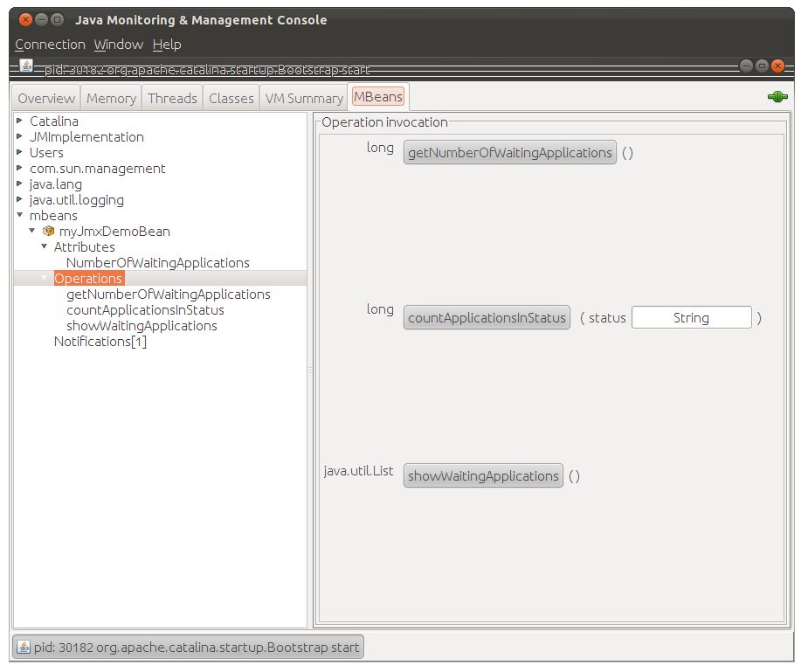Select getNumberOfWaitingApplications in the tree
Viewport: 801px width, 672px height.
168,294
